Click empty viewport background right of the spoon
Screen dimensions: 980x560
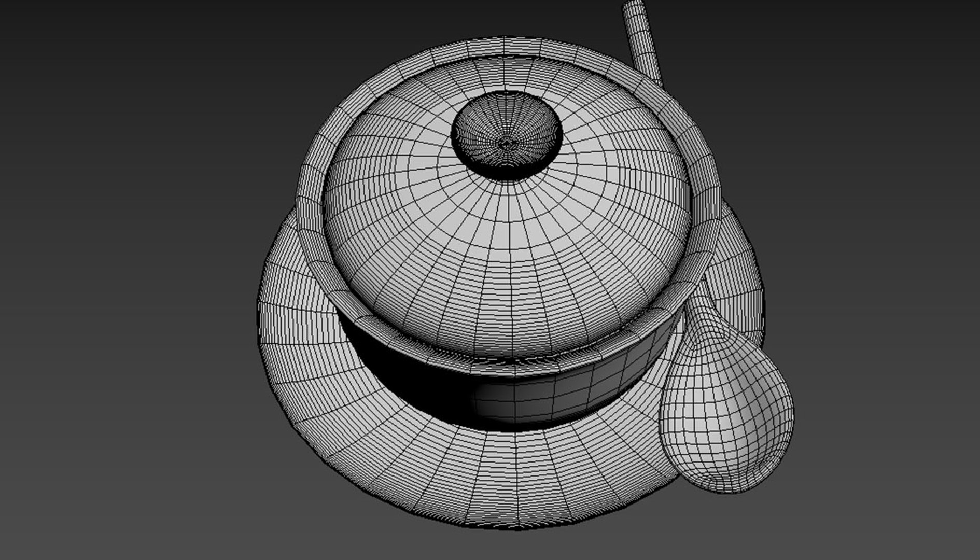pyautogui.click(x=881, y=363)
